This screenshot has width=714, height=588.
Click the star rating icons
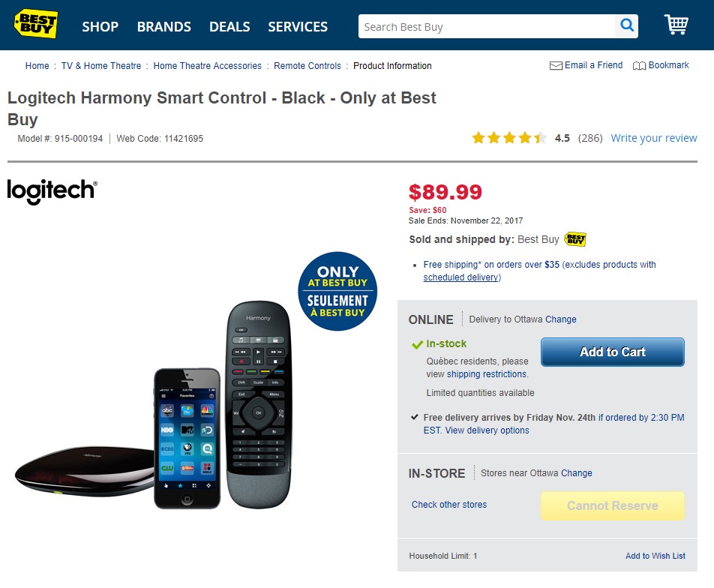[x=508, y=138]
